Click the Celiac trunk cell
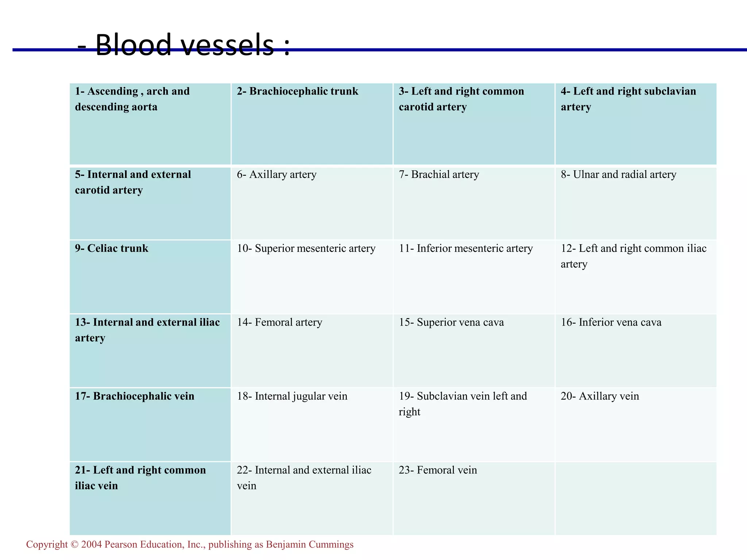747x560 pixels. [150, 277]
